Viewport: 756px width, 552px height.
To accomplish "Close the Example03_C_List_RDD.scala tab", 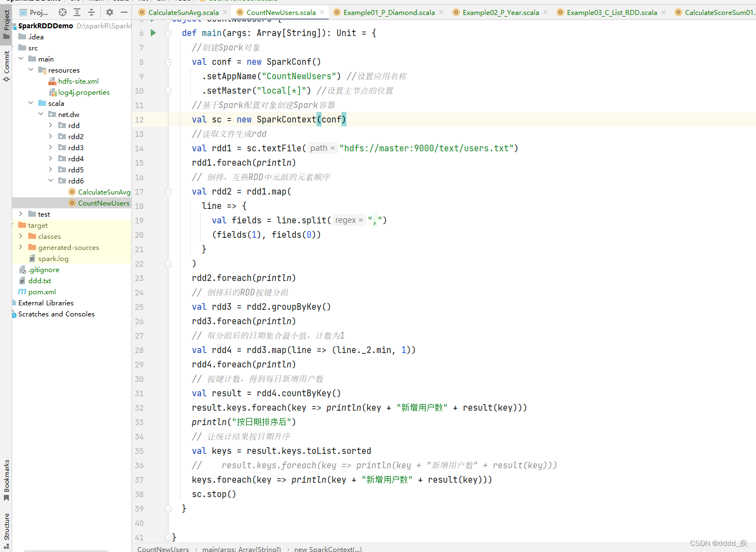I will 663,12.
